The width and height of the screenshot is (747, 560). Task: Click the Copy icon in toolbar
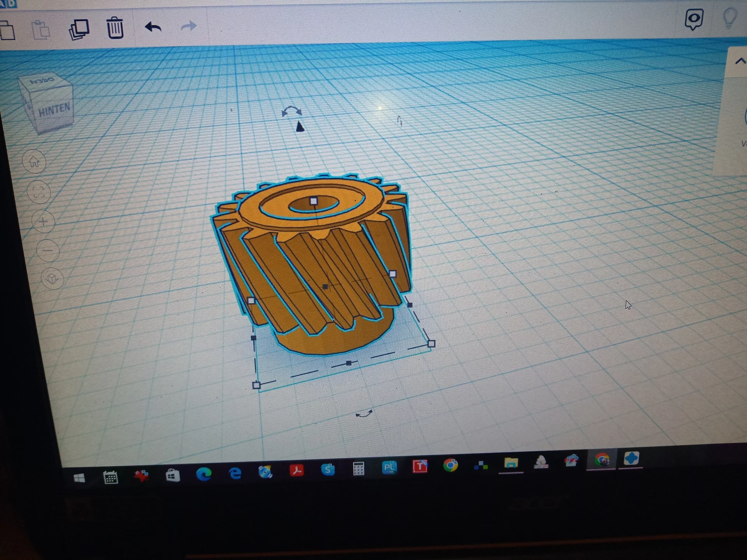(x=7, y=31)
